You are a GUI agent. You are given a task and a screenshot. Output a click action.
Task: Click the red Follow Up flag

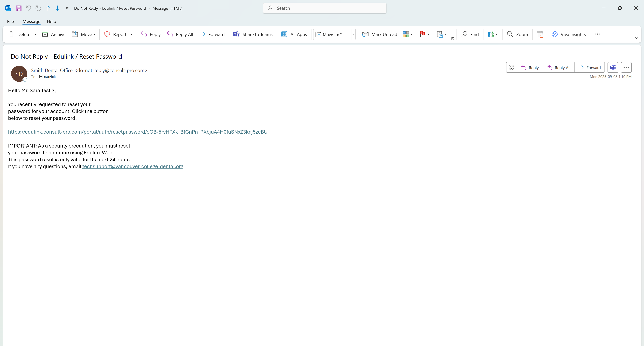tap(422, 34)
